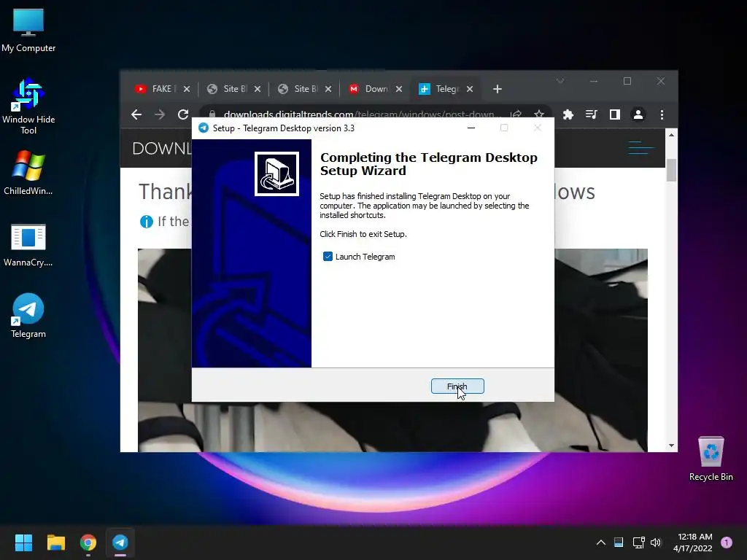Open File Explorer from taskbar
747x560 pixels.
pos(55,542)
